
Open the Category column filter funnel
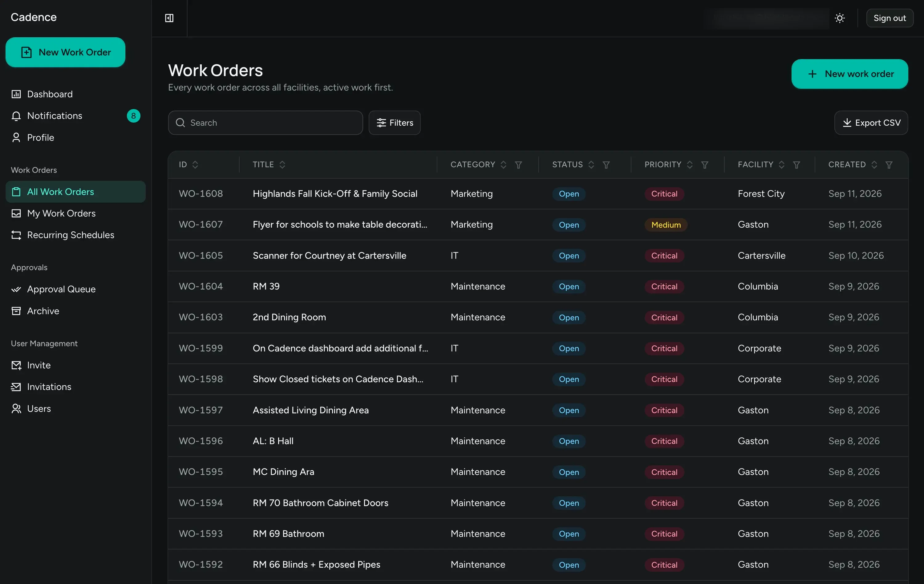[518, 164]
